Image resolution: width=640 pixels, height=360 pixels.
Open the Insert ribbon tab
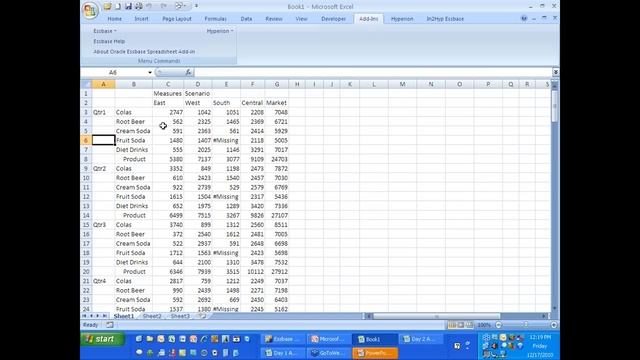pyautogui.click(x=142, y=19)
